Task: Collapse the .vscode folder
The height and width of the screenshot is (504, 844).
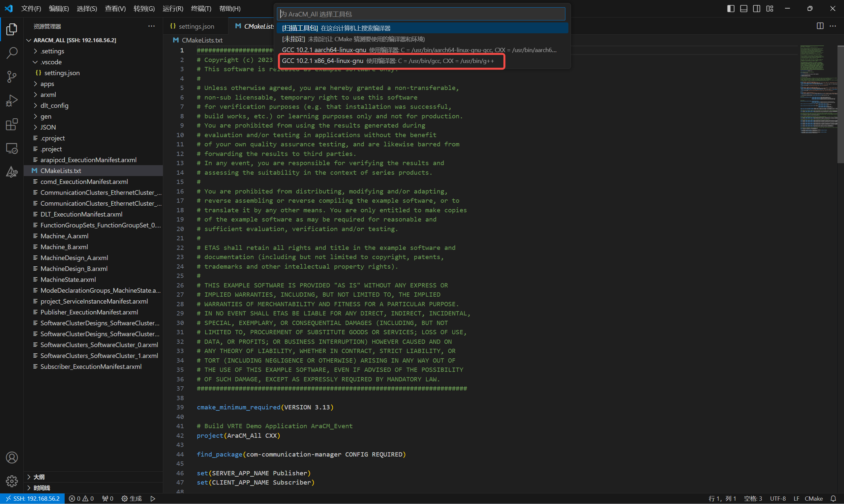Action: point(51,62)
